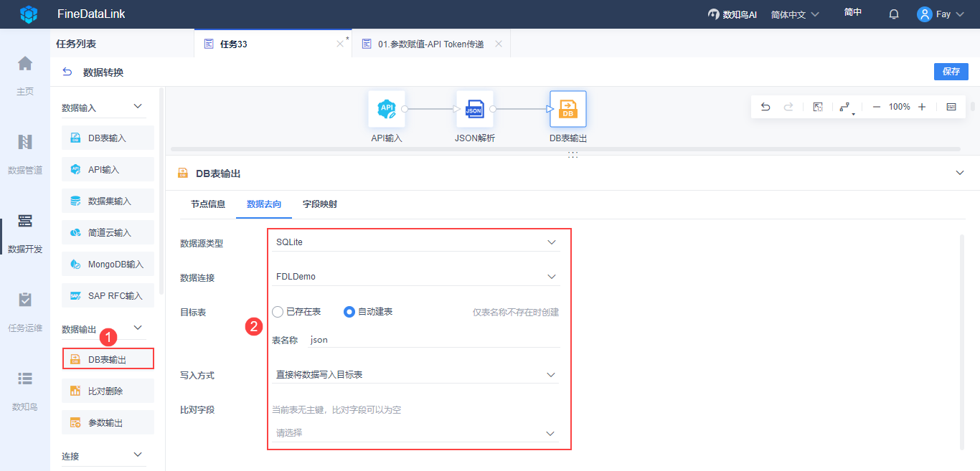Select the 已存在表 radio option
980x471 pixels.
pos(278,312)
